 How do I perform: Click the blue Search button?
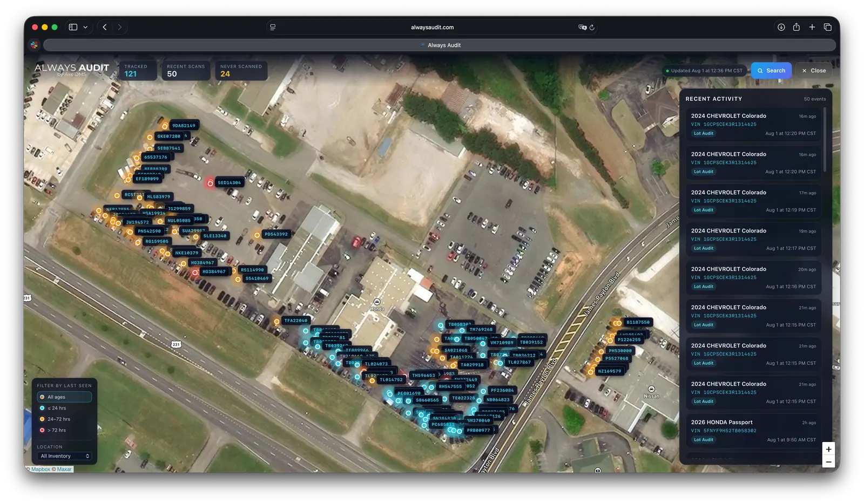pos(771,71)
